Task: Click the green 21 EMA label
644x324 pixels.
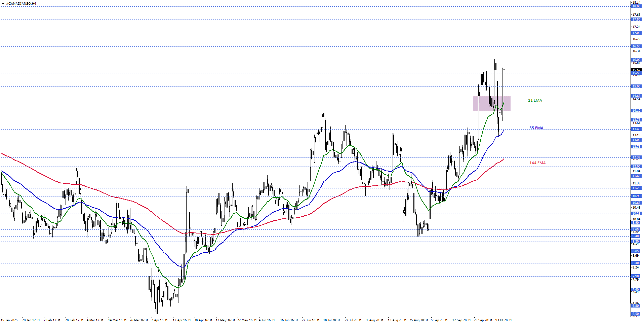Action: 535,100
